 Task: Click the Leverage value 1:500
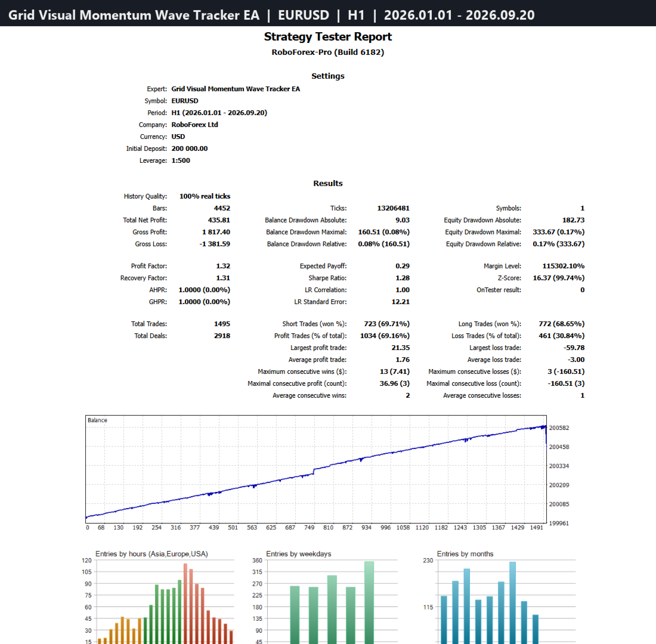tap(181, 160)
